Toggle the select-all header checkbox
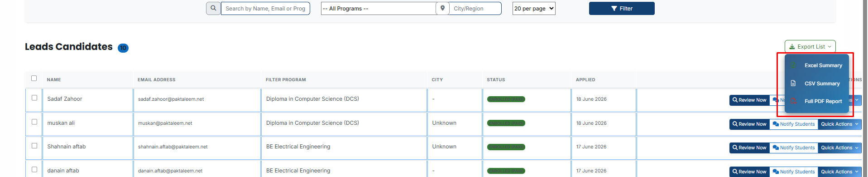Image resolution: width=868 pixels, height=177 pixels. click(x=34, y=78)
